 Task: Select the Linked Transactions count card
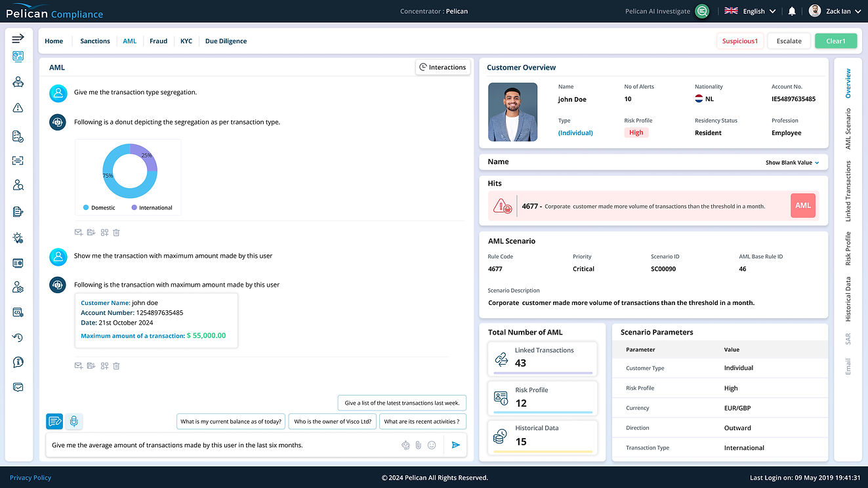click(x=543, y=358)
